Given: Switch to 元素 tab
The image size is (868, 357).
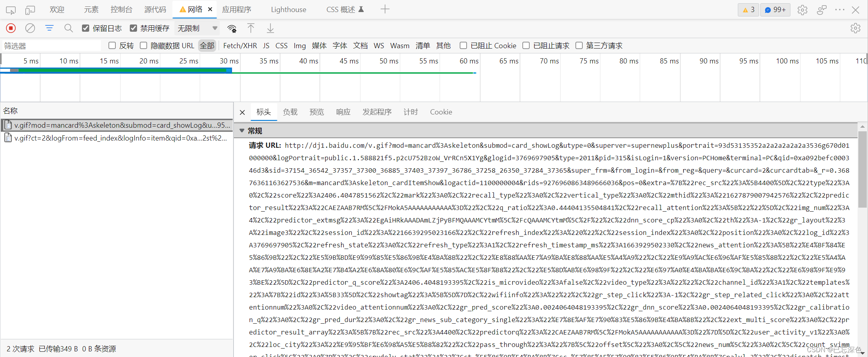Looking at the screenshot, I should click(91, 9).
